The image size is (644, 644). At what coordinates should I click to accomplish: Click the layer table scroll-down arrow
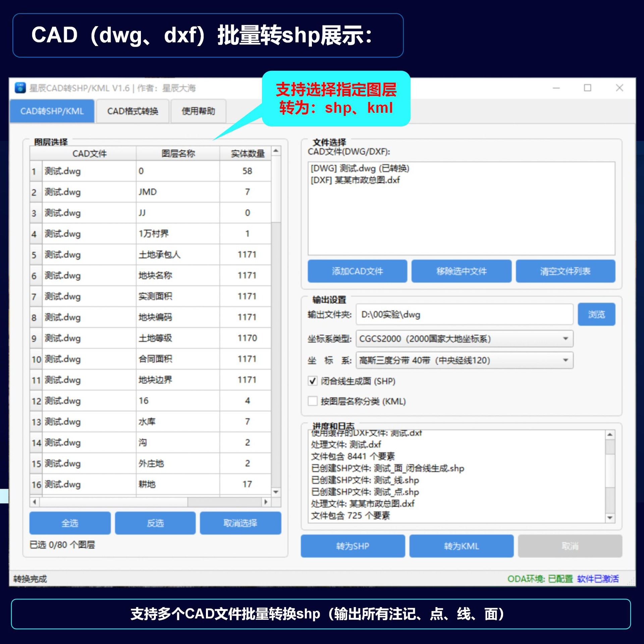(276, 492)
